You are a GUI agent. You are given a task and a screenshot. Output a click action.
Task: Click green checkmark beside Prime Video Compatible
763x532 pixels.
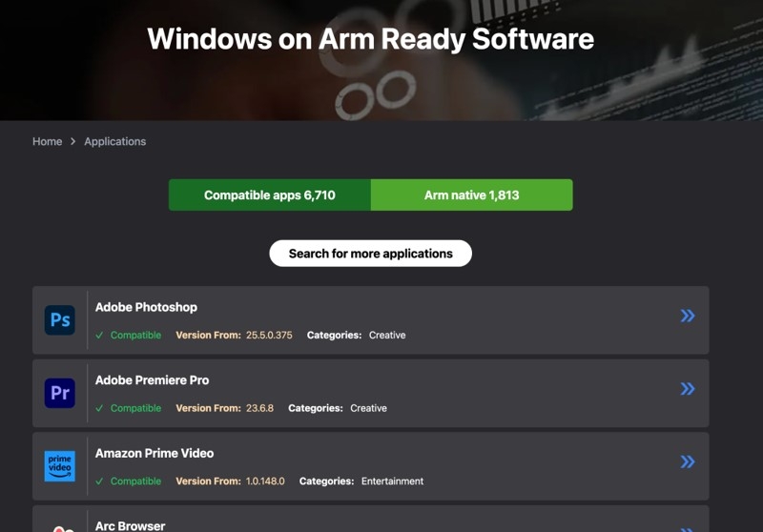coord(99,481)
